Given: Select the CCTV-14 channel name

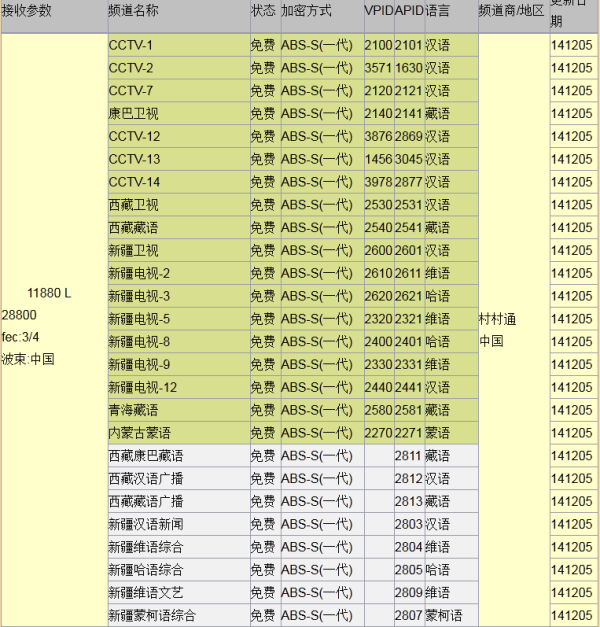Looking at the screenshot, I should 134,182.
